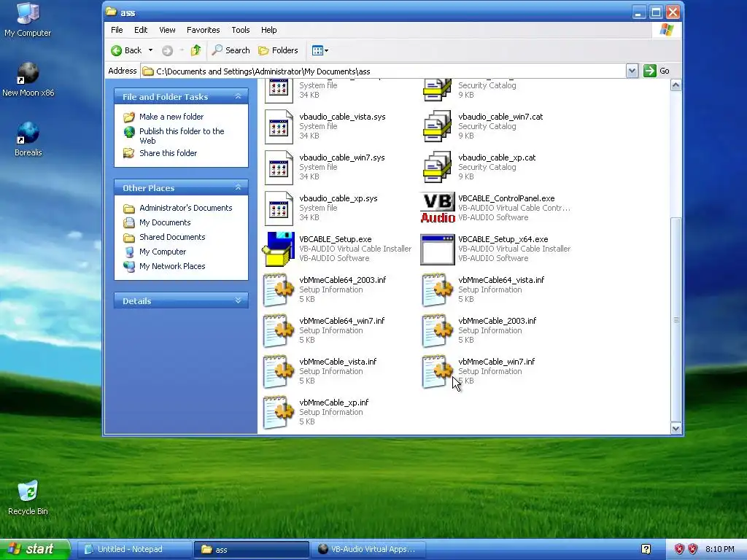Switch to Untitled - Notepad taskbar button

click(134, 549)
